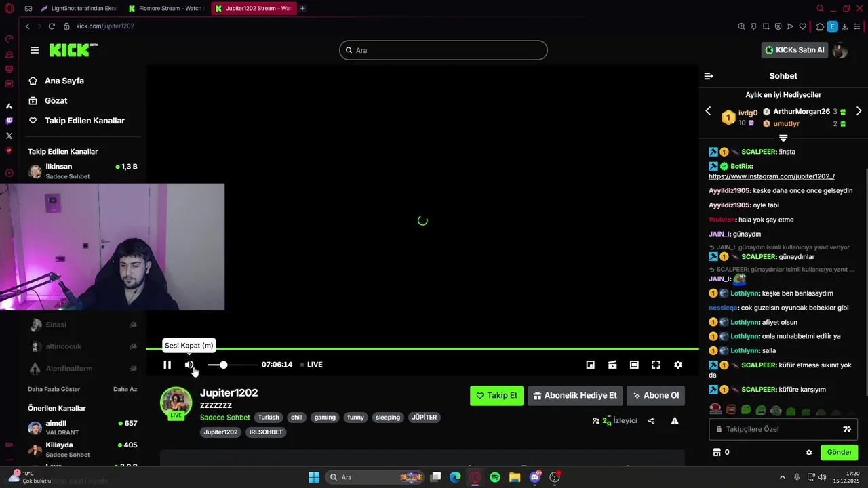868x488 pixels.
Task: Go to previous gifter leaderboard page
Action: [x=709, y=111]
